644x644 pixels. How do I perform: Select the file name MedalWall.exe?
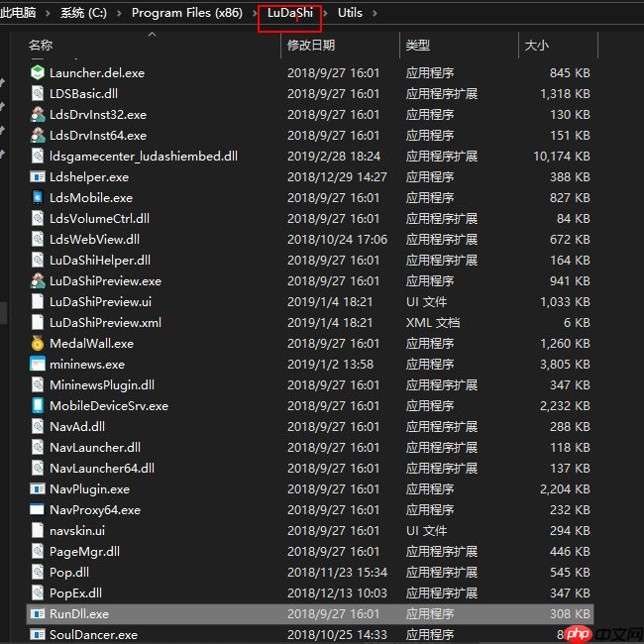[91, 344]
